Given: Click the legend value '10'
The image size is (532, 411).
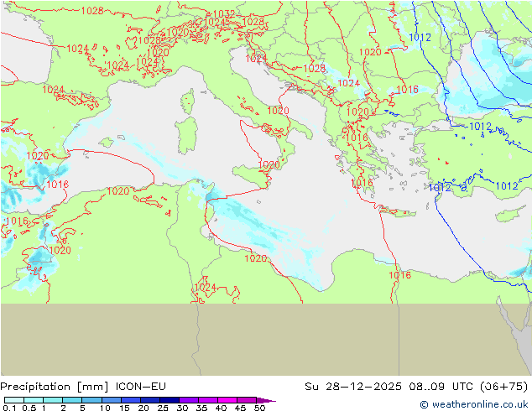Looking at the screenshot, I should tap(105, 408).
